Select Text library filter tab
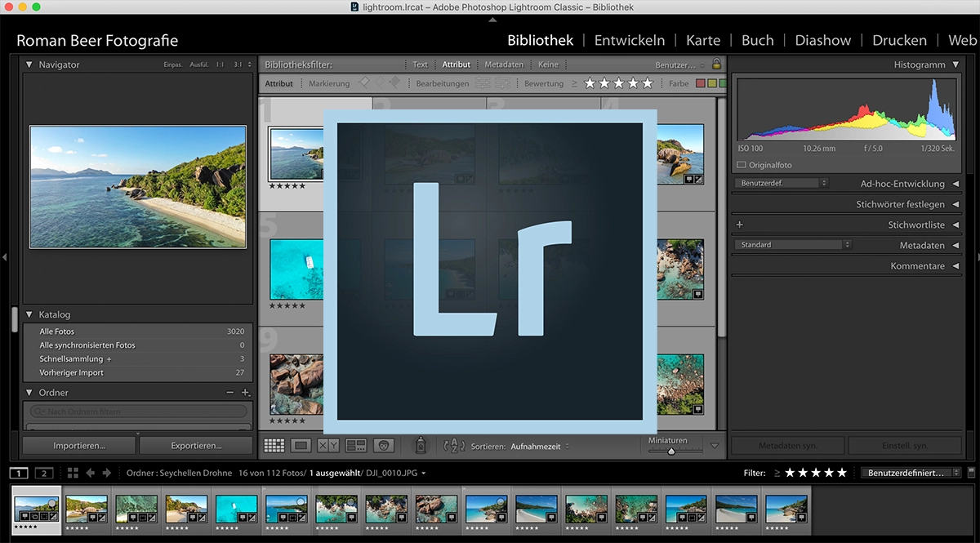The width and height of the screenshot is (980, 543). 420,65
